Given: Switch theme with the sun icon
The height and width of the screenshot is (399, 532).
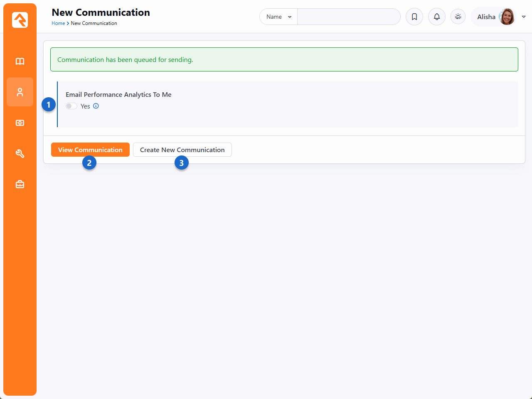Looking at the screenshot, I should click(x=458, y=17).
